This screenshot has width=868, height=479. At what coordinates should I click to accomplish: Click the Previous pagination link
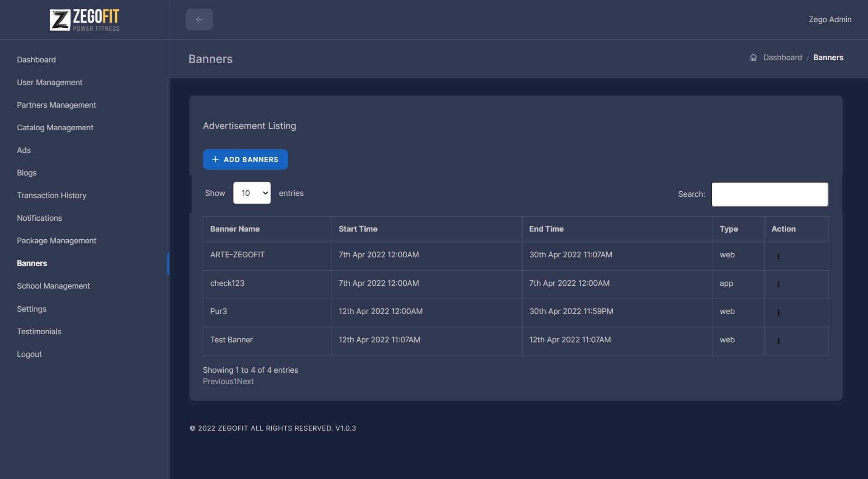218,381
